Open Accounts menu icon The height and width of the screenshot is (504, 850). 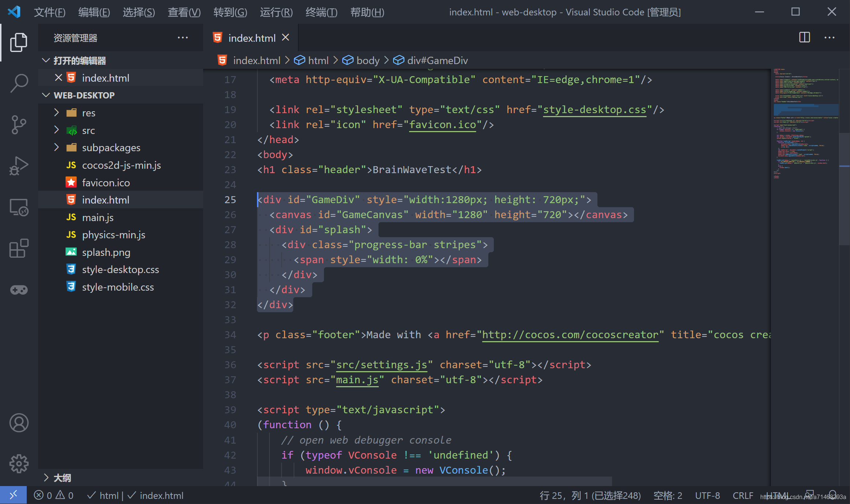tap(19, 423)
